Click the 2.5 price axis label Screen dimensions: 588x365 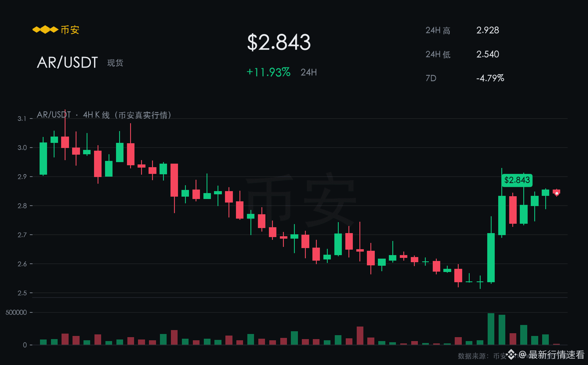point(22,293)
